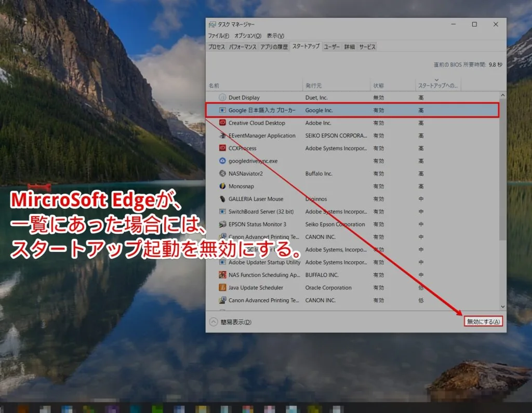Select the SwitchBoard Server (32 bit) entry
The height and width of the screenshot is (413, 532).
pos(261,211)
